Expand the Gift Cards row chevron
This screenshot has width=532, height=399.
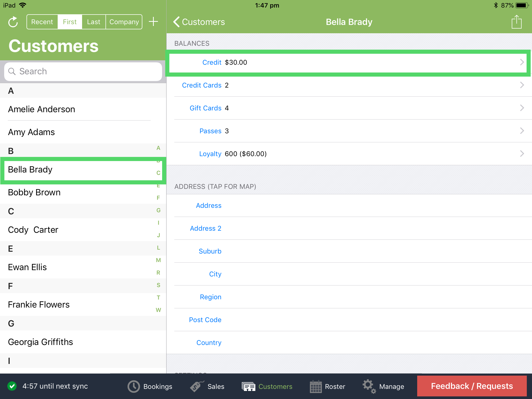click(522, 108)
